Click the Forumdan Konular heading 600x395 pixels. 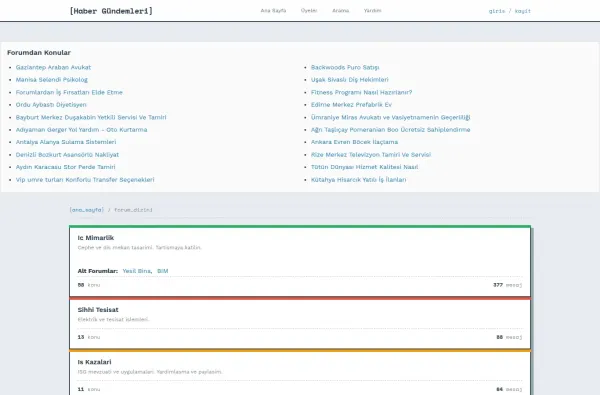point(39,52)
